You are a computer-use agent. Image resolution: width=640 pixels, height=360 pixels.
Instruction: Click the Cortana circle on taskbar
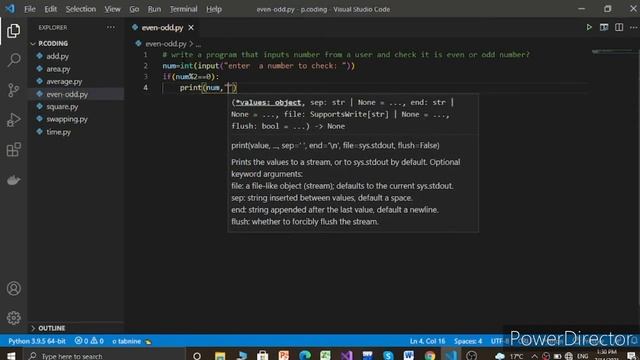coord(197,356)
